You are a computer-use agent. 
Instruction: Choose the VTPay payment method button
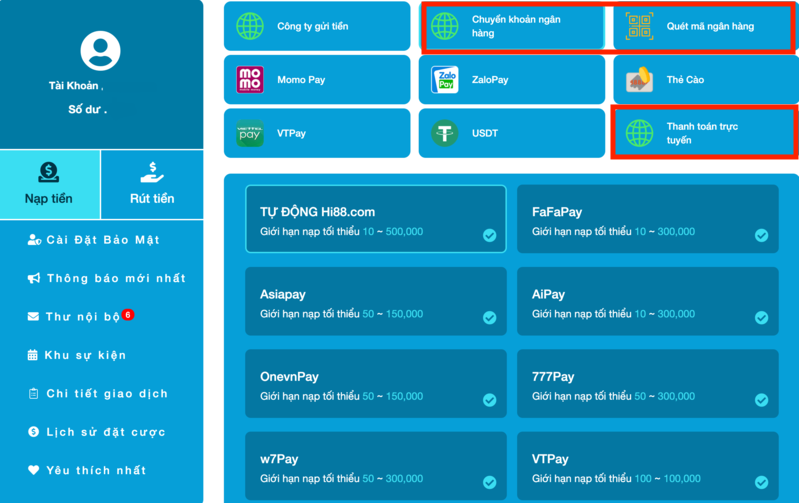pos(317,133)
